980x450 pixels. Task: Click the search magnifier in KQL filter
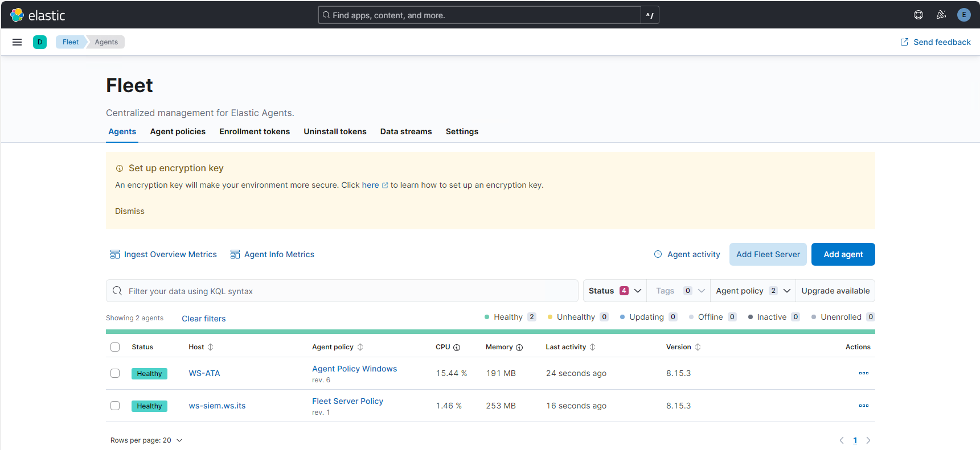(117, 291)
